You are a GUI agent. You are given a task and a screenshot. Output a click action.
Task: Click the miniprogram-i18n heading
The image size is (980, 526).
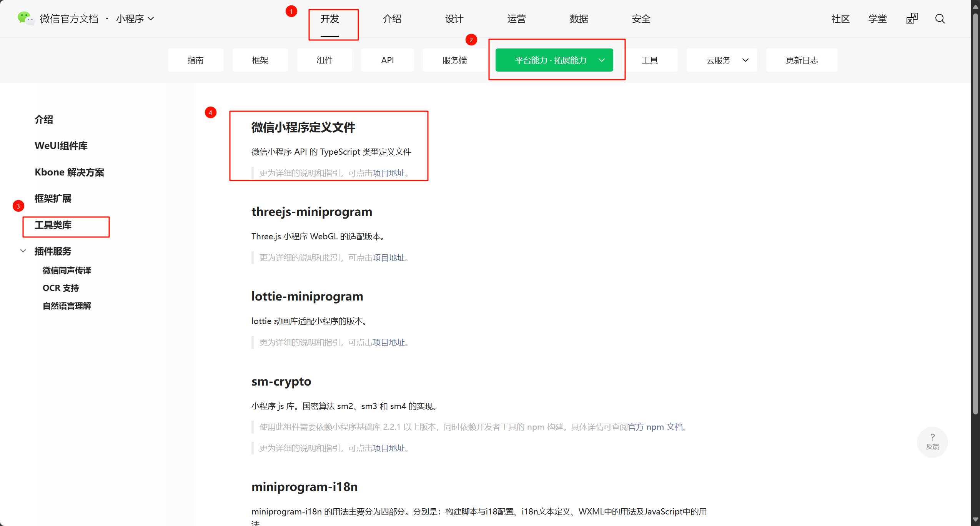304,487
